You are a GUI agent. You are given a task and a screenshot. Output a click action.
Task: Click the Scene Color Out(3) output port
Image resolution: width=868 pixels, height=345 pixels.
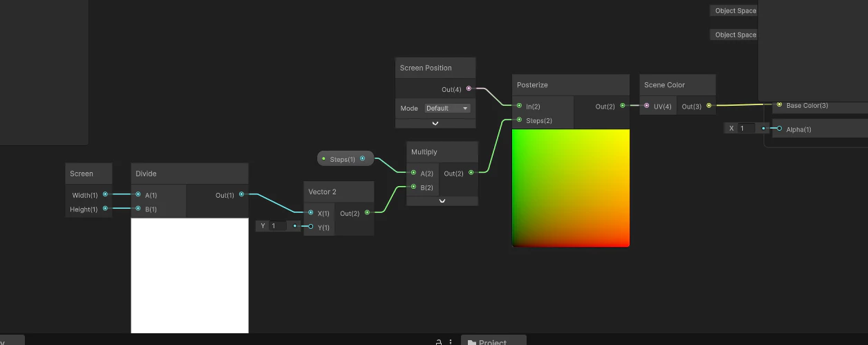pos(708,106)
